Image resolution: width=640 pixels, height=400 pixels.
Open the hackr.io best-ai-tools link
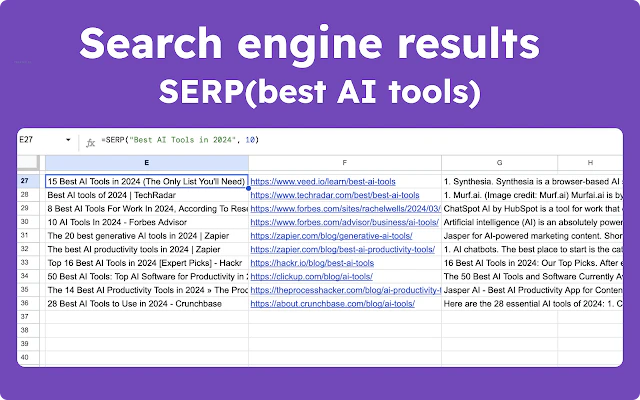coord(312,263)
